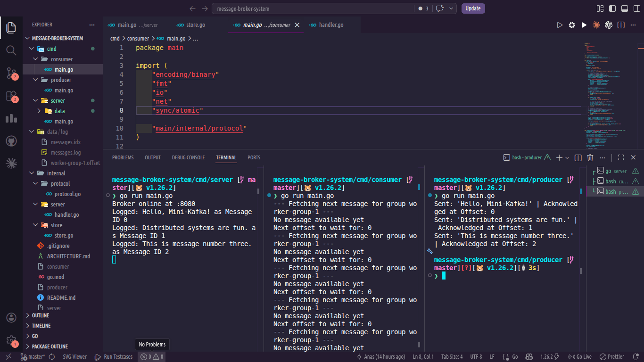This screenshot has height=362, width=644.
Task: Click the Copilot icon in status bar
Action: (529, 357)
